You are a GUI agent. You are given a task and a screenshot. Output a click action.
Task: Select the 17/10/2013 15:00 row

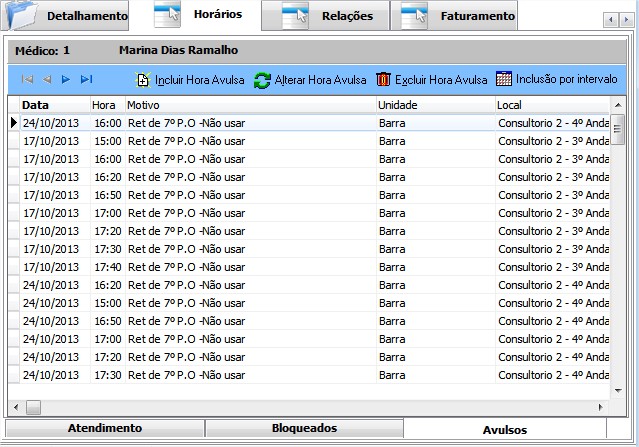coord(200,141)
